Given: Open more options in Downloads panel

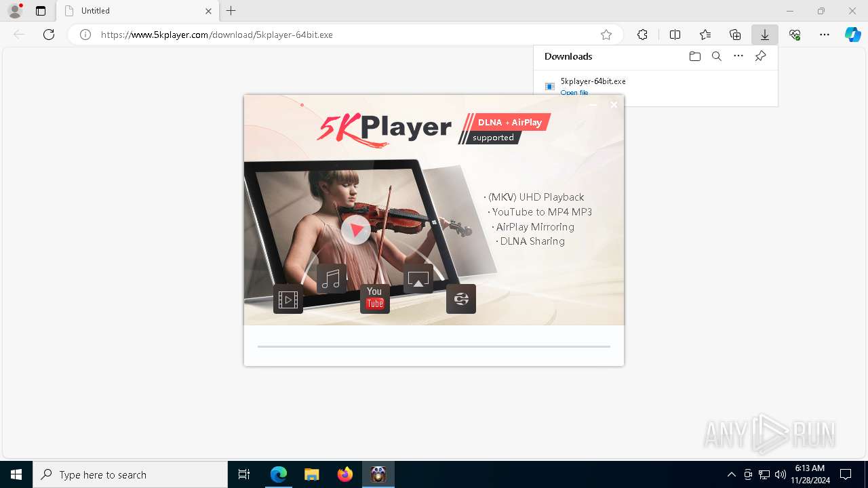Looking at the screenshot, I should point(738,56).
